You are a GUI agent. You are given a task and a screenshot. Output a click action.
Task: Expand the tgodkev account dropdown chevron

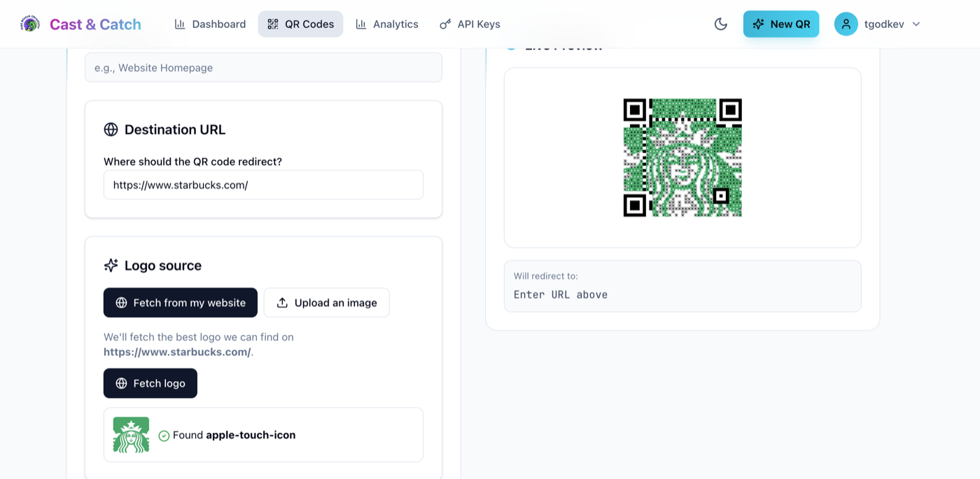point(916,24)
